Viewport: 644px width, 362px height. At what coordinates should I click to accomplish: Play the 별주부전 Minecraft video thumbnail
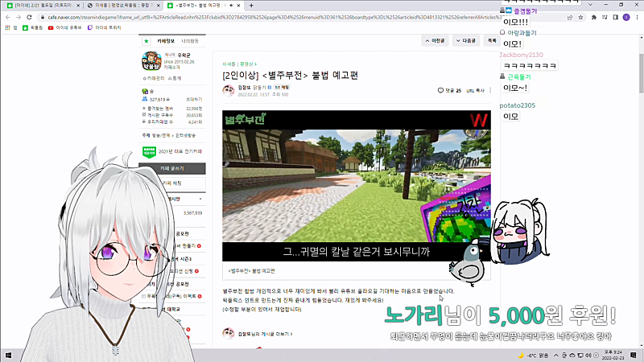click(x=357, y=186)
